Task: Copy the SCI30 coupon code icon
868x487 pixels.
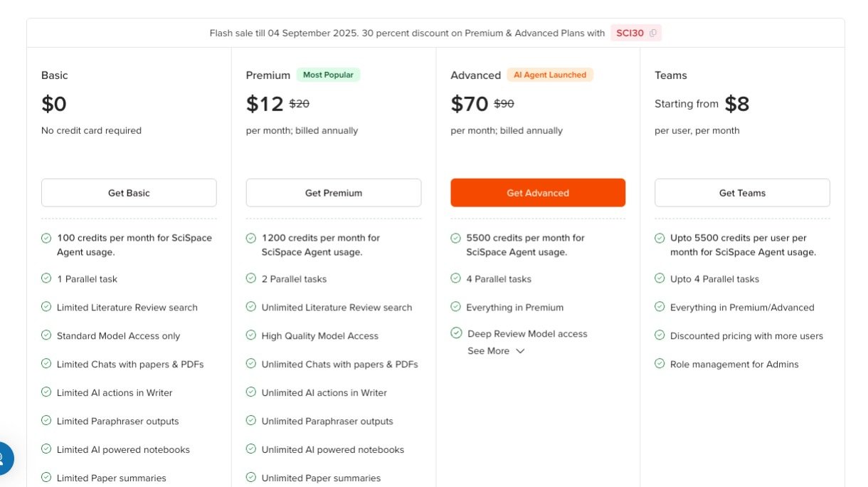Action: point(652,33)
